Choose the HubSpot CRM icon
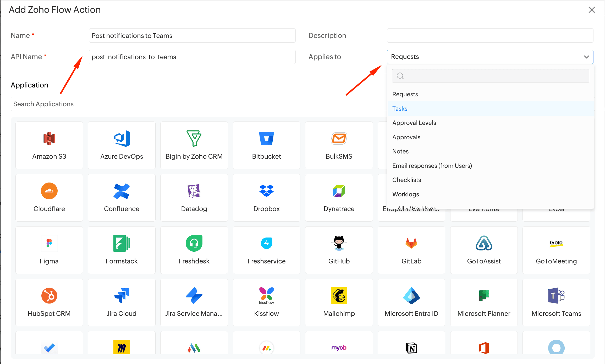 tap(49, 296)
